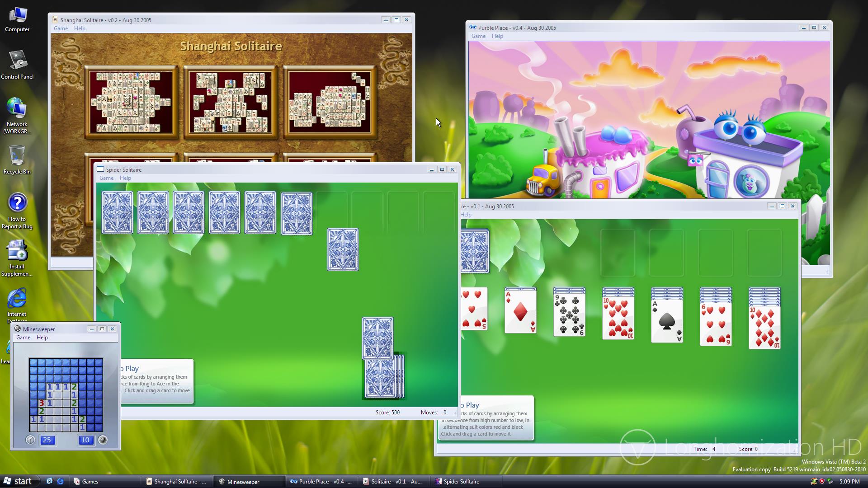Click the Ace of Diamonds card

coord(520,312)
